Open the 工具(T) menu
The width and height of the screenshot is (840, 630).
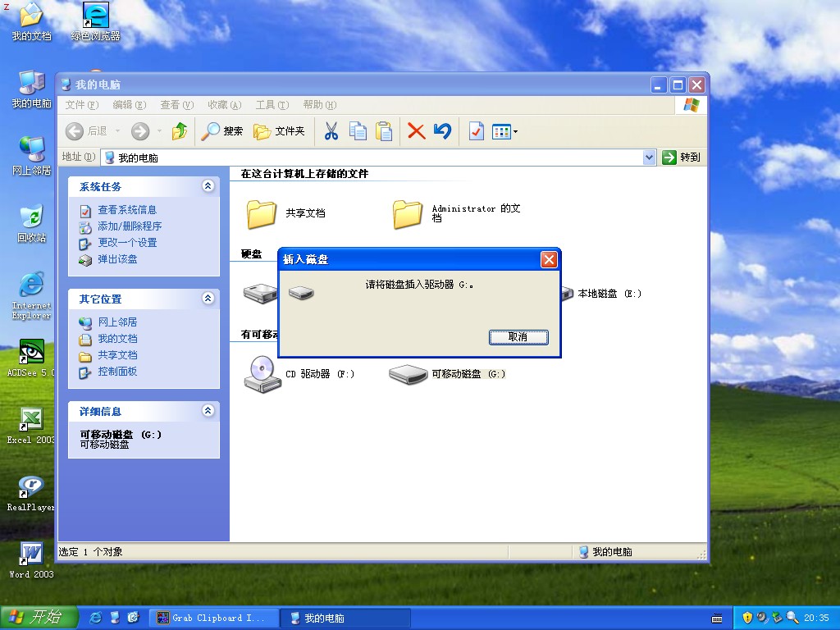pyautogui.click(x=272, y=105)
